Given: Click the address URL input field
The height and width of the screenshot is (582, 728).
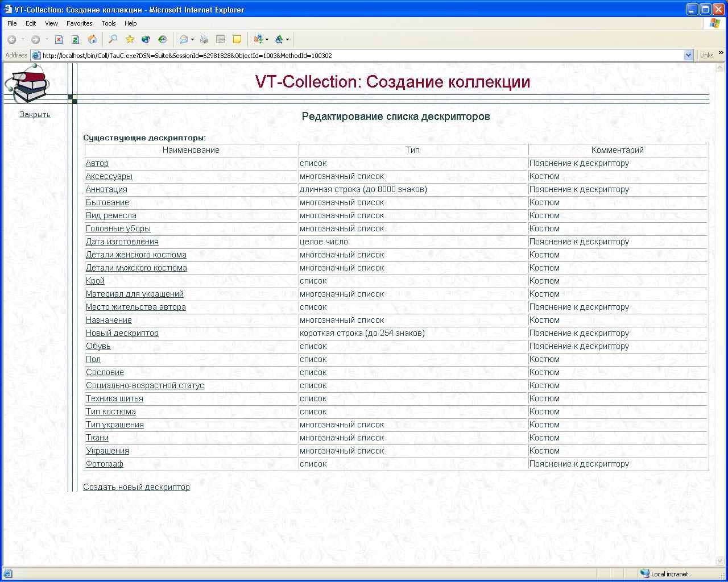Looking at the screenshot, I should tap(362, 56).
